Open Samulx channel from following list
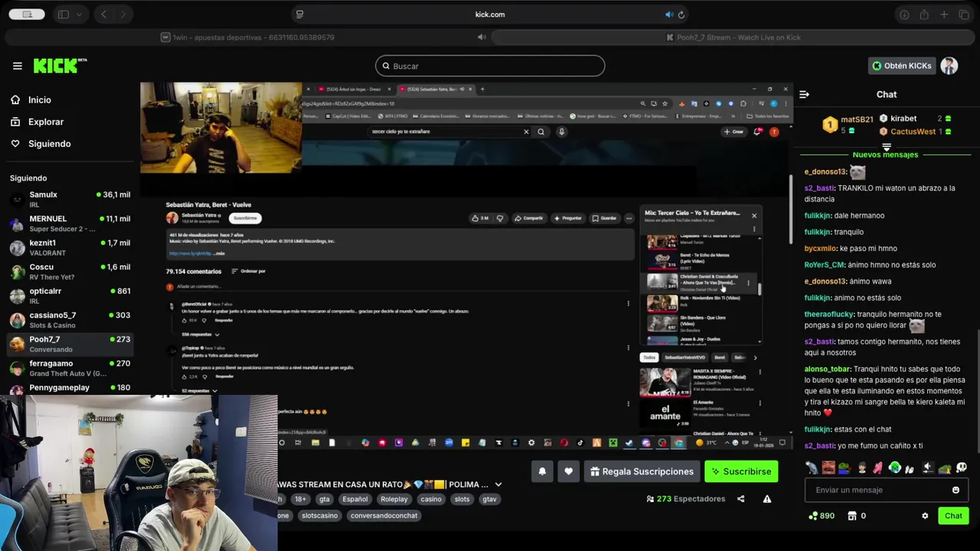This screenshot has width=980, height=551. (70, 199)
